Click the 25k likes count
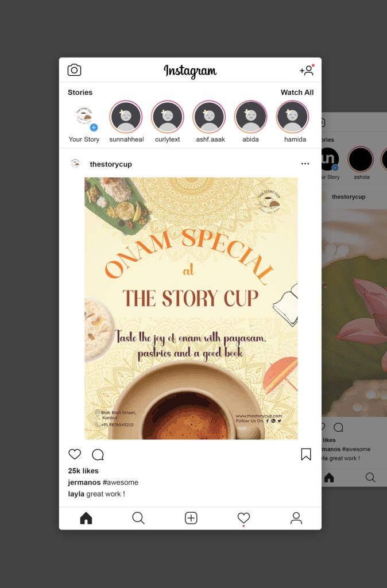This screenshot has width=387, height=588. pos(83,471)
